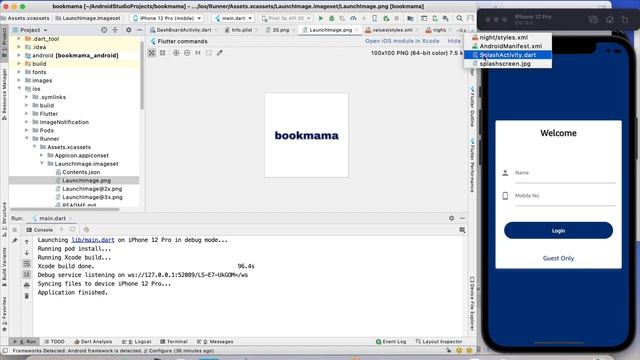Select SplashActivity.dart from hidden tabs list
The image size is (640, 360).
pyautogui.click(x=508, y=55)
